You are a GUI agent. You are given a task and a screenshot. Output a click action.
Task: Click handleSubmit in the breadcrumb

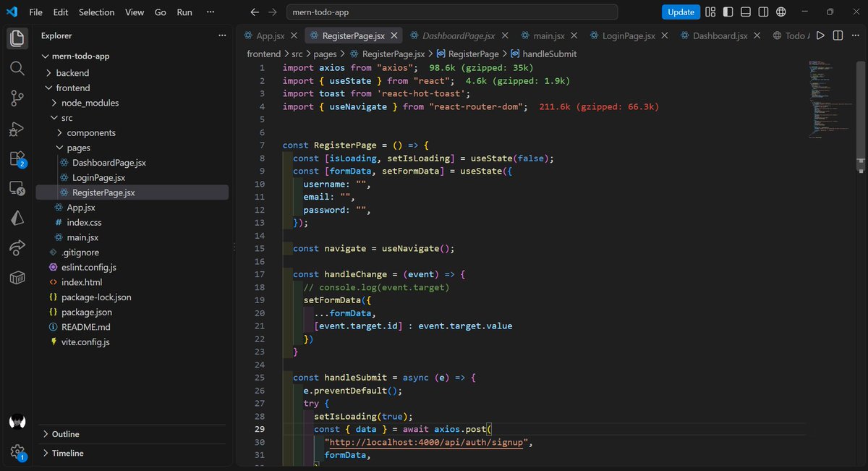(549, 54)
